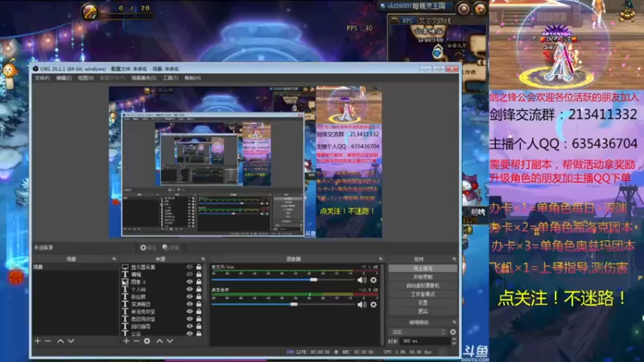644x362 pixels.
Task: Add a new scene with the plus icon
Action: [x=38, y=341]
